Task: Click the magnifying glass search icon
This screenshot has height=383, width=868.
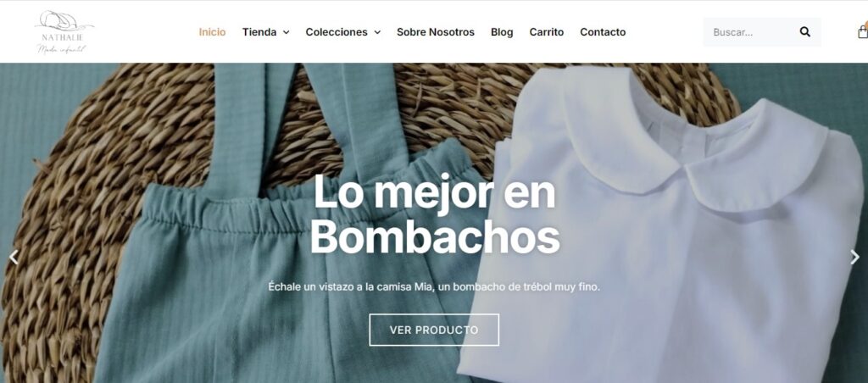Action: coord(805,32)
